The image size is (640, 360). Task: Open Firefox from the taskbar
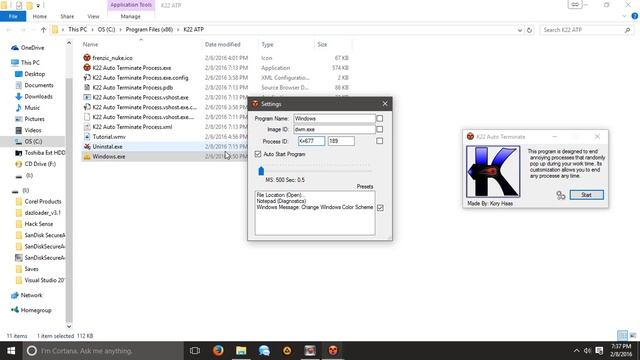tap(218, 351)
